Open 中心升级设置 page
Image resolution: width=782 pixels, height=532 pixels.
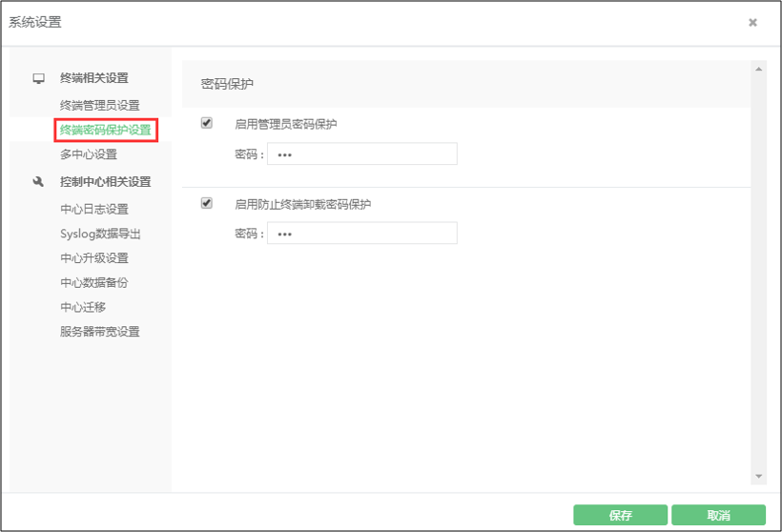point(94,257)
